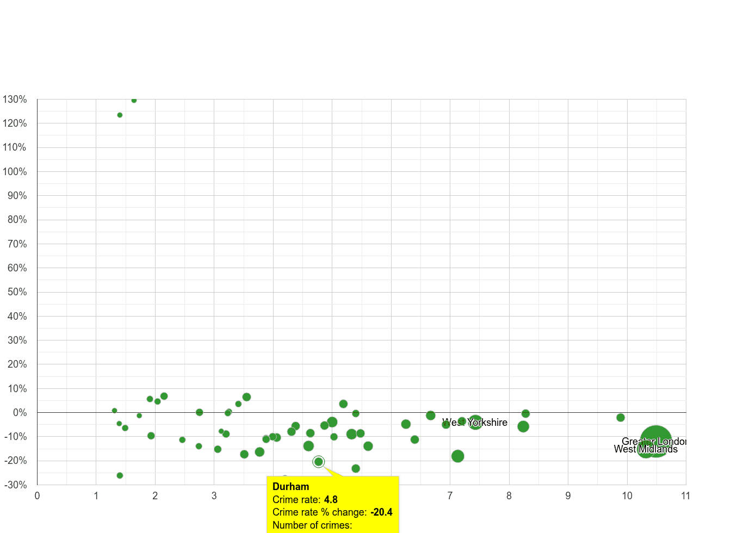Click the 130% y-axis label

point(15,100)
